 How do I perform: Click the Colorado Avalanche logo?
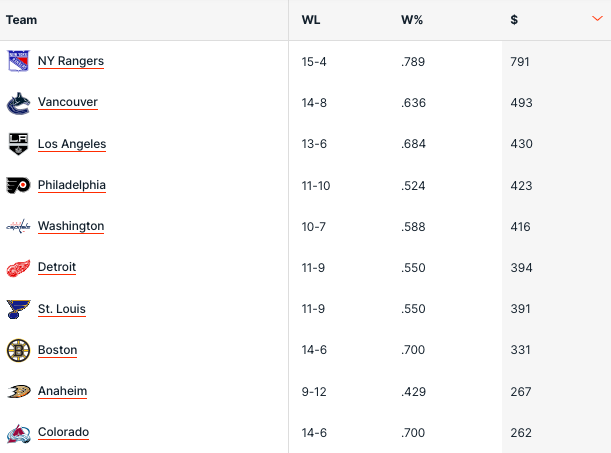pyautogui.click(x=19, y=433)
